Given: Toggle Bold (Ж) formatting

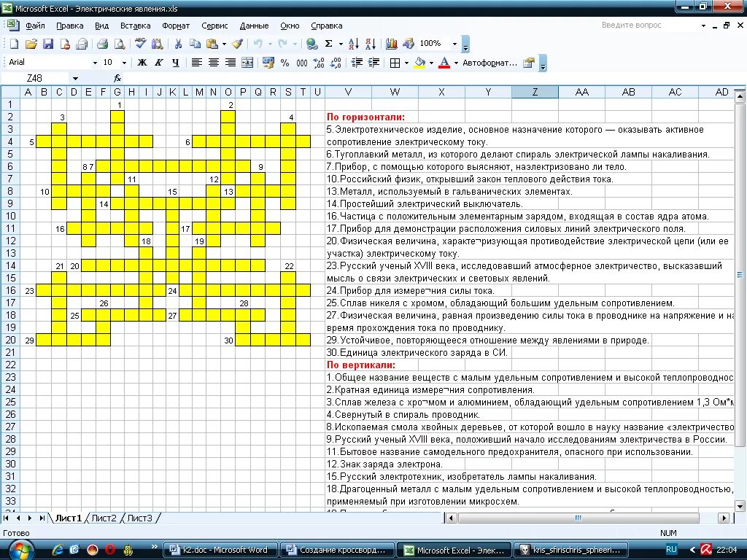Looking at the screenshot, I should click(x=142, y=63).
